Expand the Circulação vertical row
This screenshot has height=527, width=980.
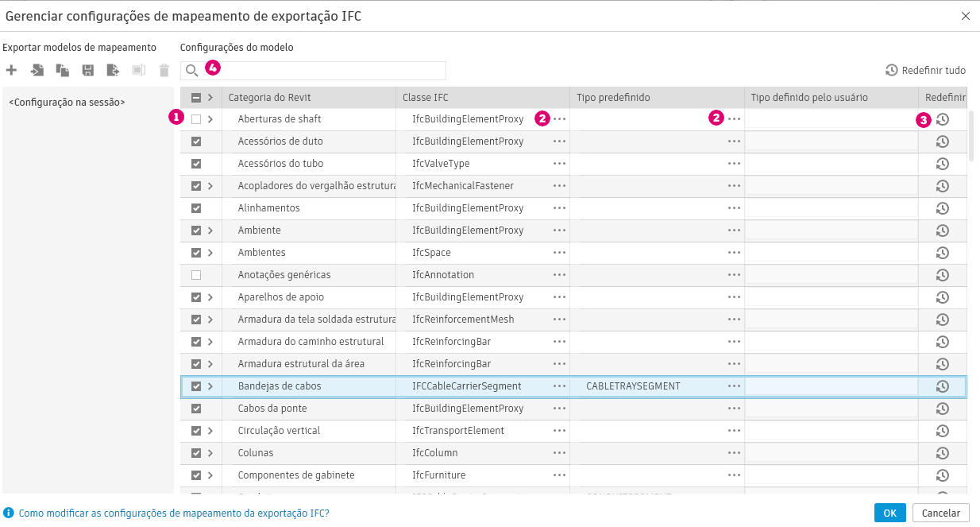click(210, 431)
